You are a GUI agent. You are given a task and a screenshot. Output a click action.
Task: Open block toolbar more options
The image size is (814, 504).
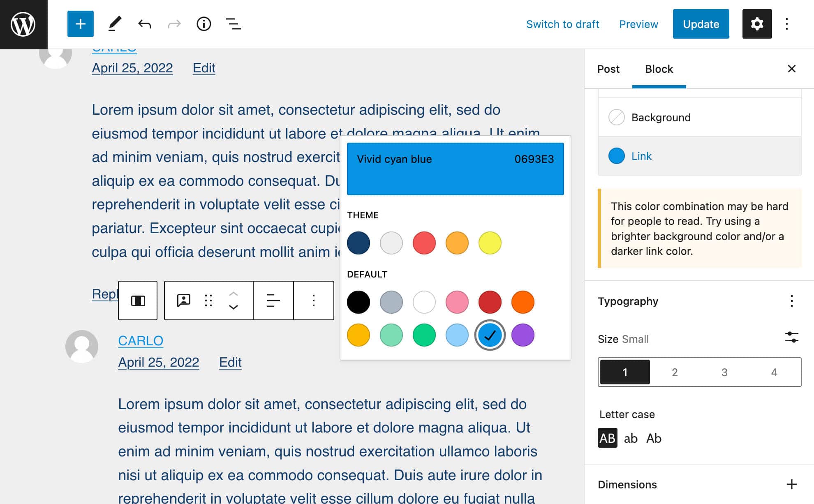(x=314, y=301)
